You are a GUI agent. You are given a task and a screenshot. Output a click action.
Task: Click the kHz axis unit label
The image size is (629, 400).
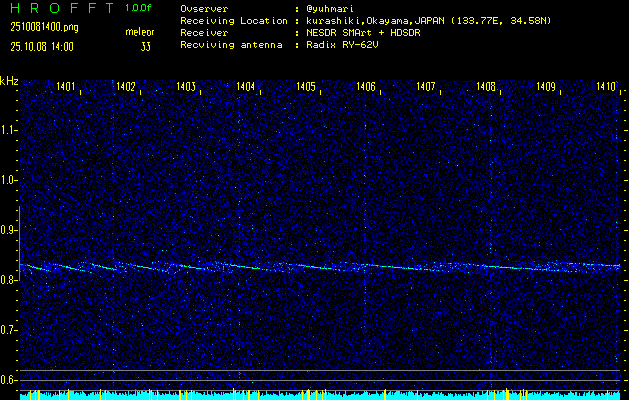point(9,81)
